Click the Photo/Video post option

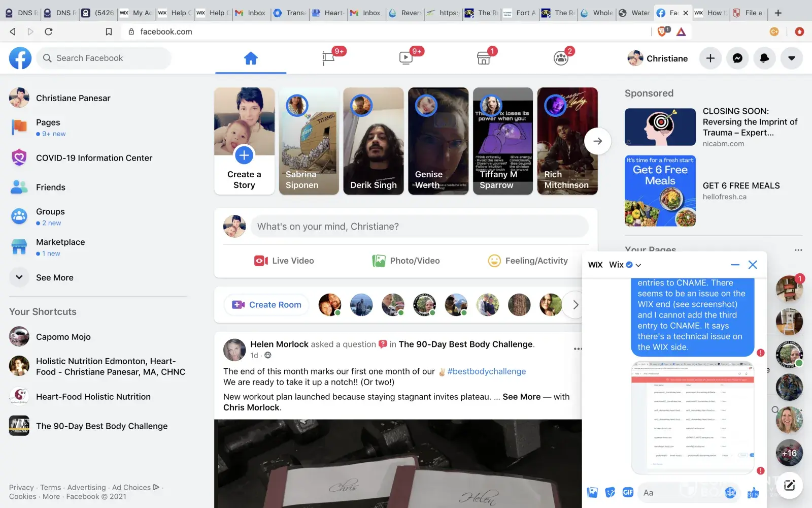click(x=406, y=261)
